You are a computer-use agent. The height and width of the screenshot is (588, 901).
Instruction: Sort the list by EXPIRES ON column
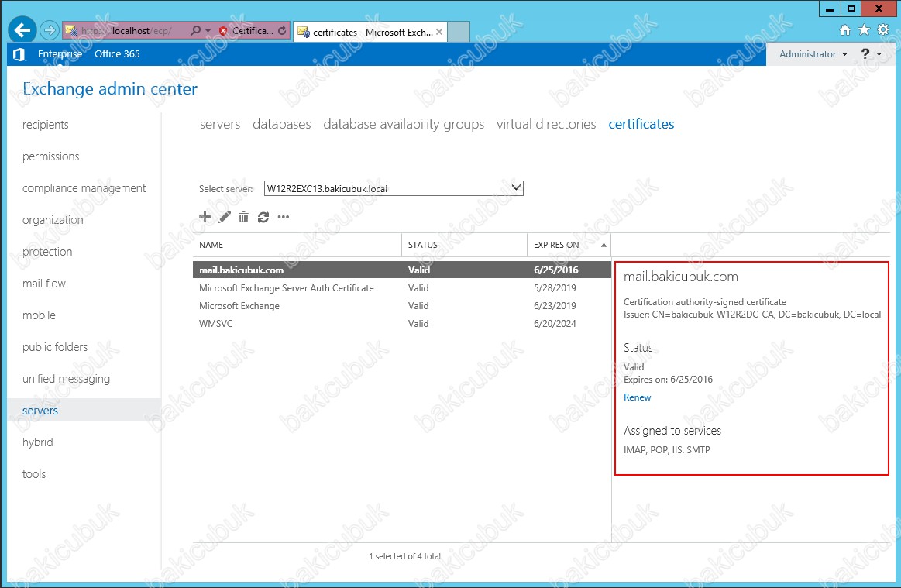[x=569, y=245]
